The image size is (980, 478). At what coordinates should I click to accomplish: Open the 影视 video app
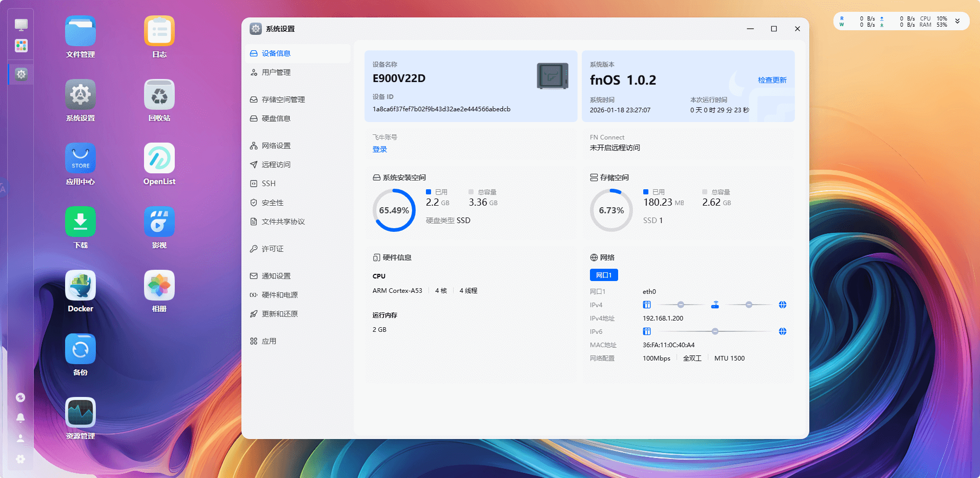(x=159, y=222)
